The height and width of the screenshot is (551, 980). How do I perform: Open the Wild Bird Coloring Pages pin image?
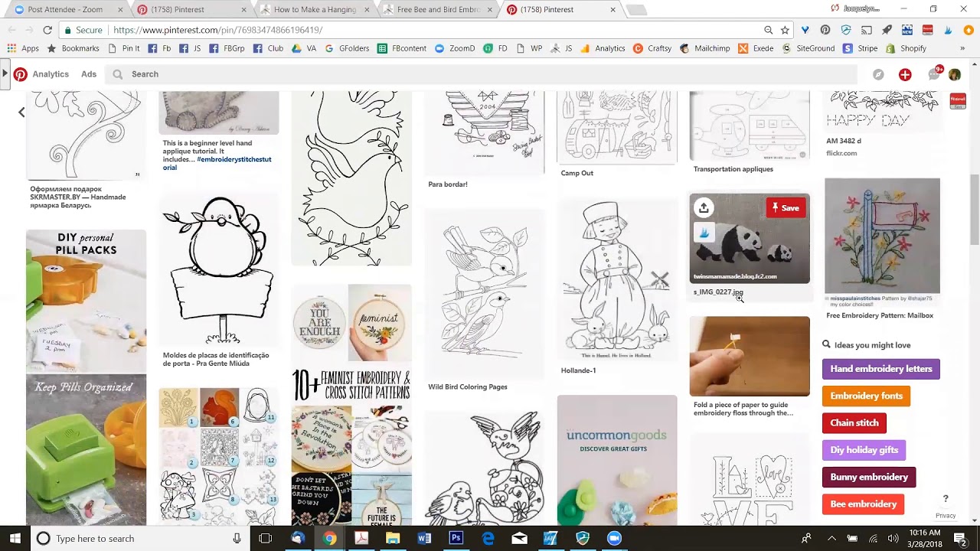tap(484, 292)
